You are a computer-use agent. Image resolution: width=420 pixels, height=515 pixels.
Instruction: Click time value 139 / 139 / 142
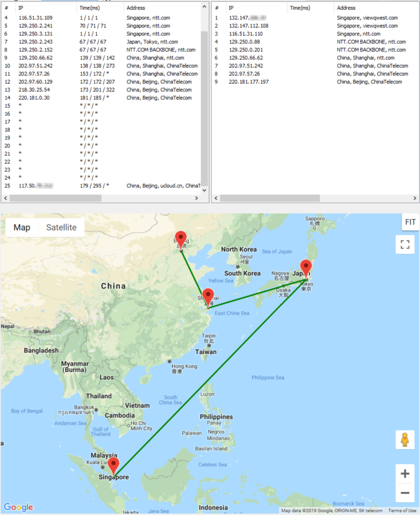point(97,58)
